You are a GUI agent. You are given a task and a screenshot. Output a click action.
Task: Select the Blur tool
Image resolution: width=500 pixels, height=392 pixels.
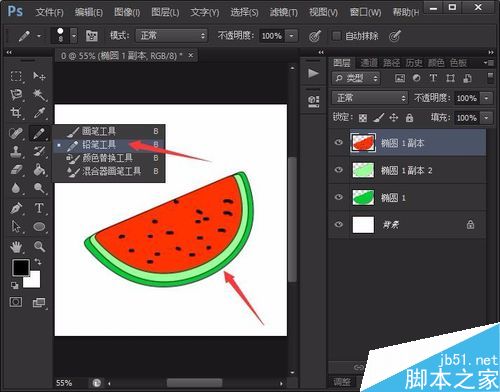click(16, 188)
